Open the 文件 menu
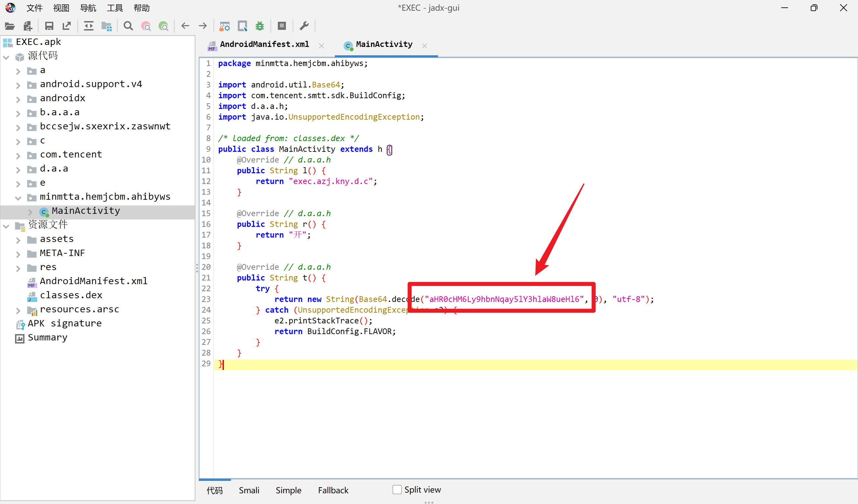Viewport: 858px width, 504px height. [35, 8]
